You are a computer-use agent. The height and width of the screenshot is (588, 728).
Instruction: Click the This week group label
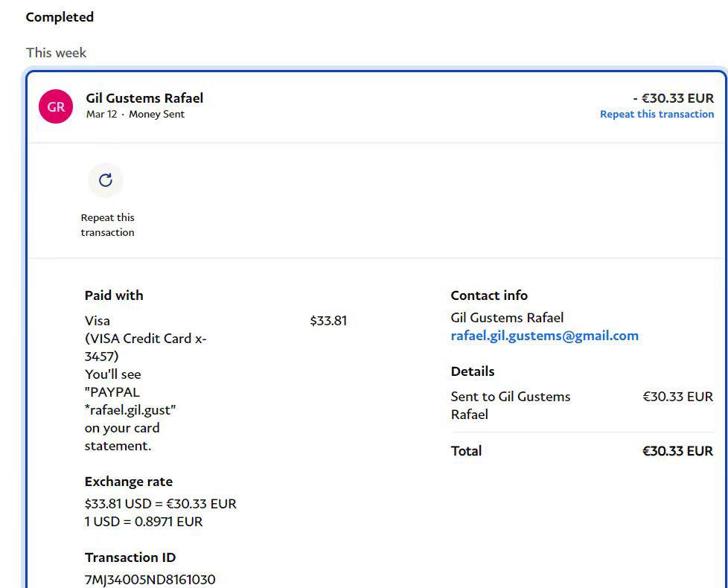click(x=56, y=53)
